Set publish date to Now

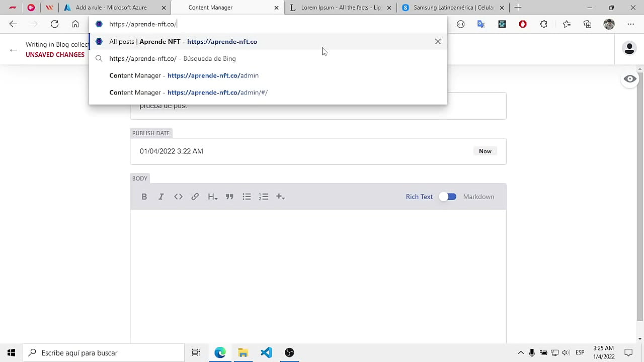(x=485, y=151)
